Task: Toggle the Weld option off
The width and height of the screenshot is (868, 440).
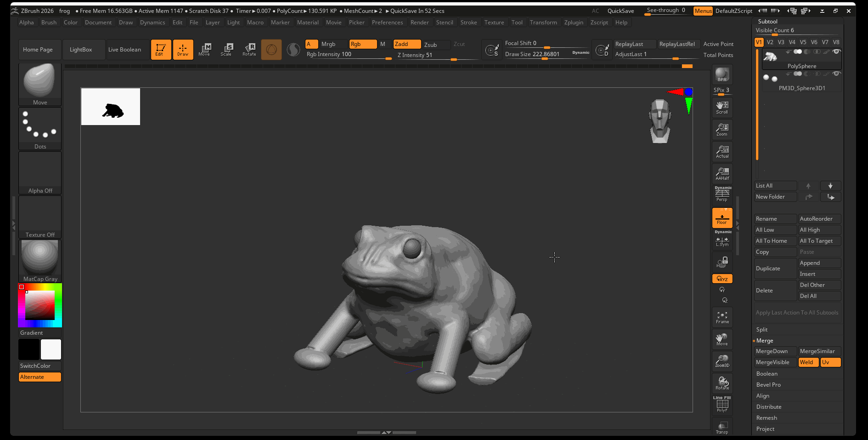Action: [x=809, y=362]
